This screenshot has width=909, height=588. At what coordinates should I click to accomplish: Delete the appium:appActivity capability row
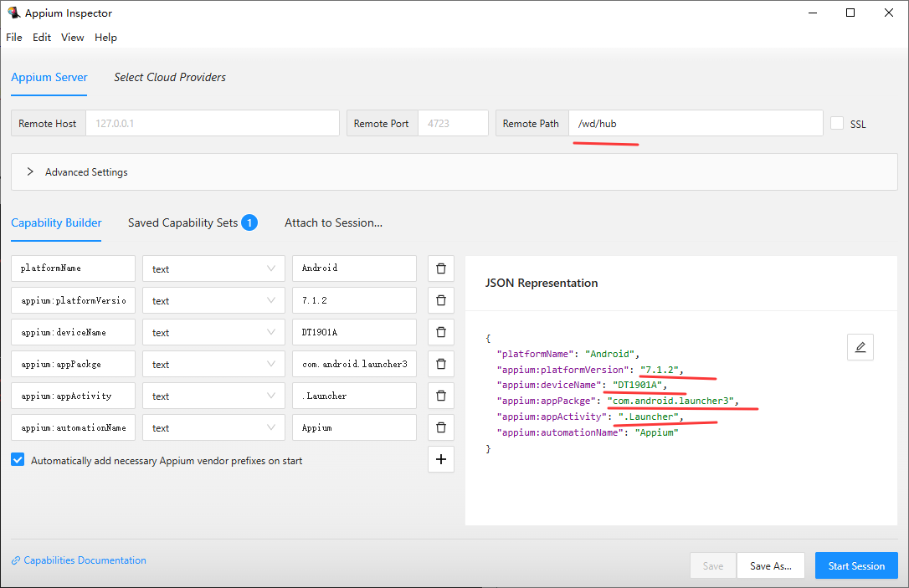click(x=440, y=396)
